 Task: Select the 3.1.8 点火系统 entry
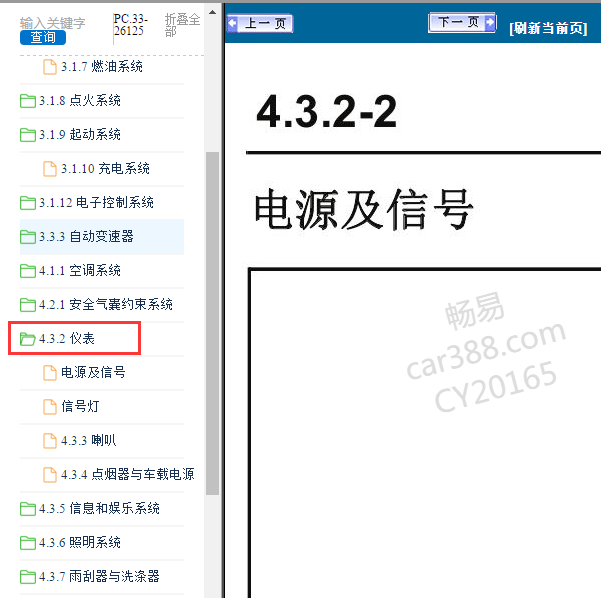tap(80, 100)
